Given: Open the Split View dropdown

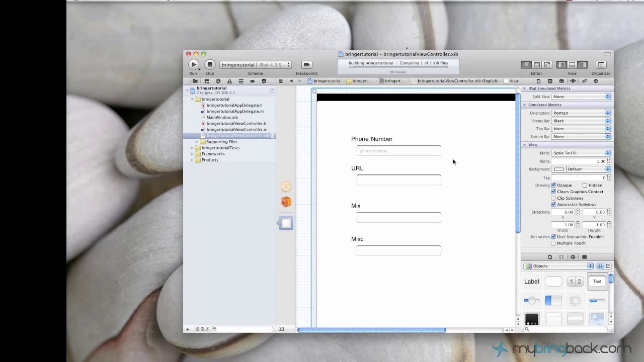Looking at the screenshot, I should click(581, 97).
